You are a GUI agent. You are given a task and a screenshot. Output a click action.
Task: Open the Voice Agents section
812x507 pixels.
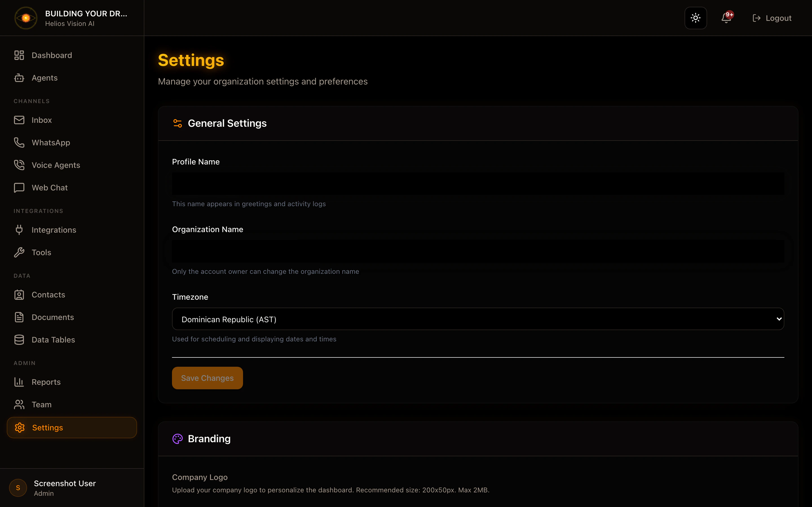pyautogui.click(x=56, y=165)
